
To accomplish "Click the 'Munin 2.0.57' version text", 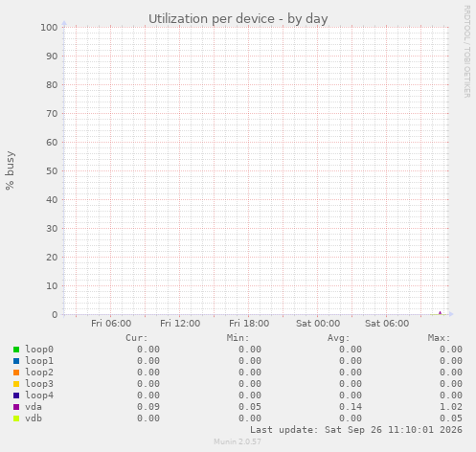I will (238, 441).
